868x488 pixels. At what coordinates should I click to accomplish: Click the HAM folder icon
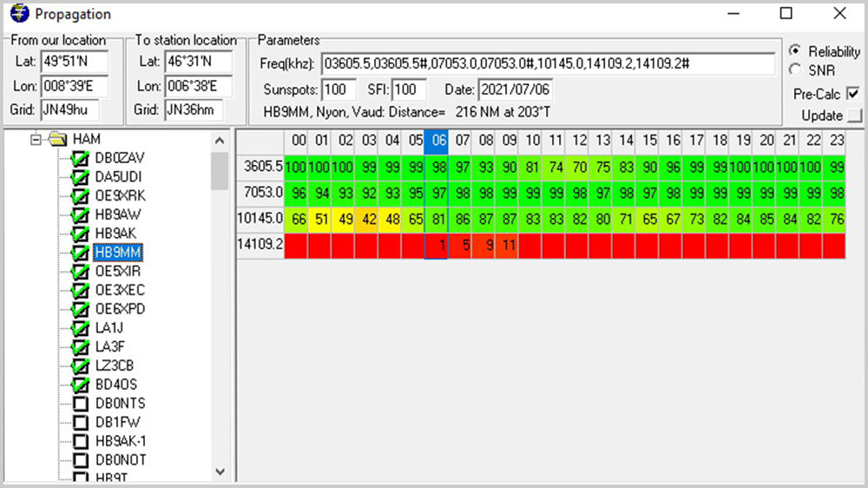(58, 139)
